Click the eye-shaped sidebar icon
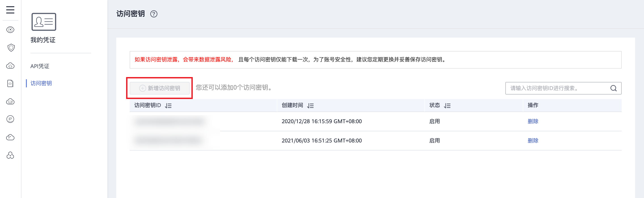The image size is (644, 198). (x=10, y=30)
